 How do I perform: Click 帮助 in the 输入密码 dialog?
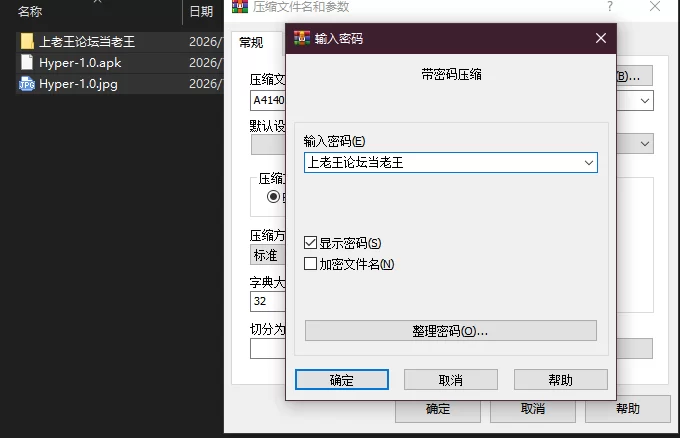(x=560, y=380)
